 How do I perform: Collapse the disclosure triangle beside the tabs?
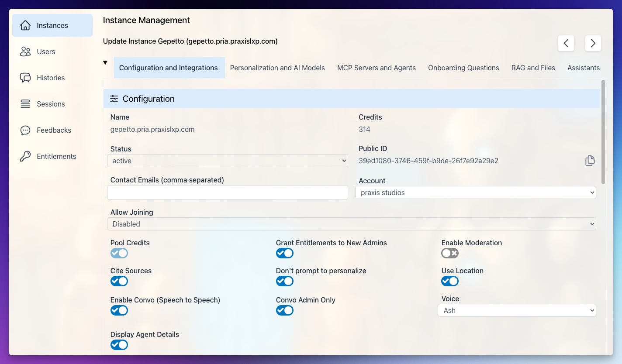coord(105,62)
